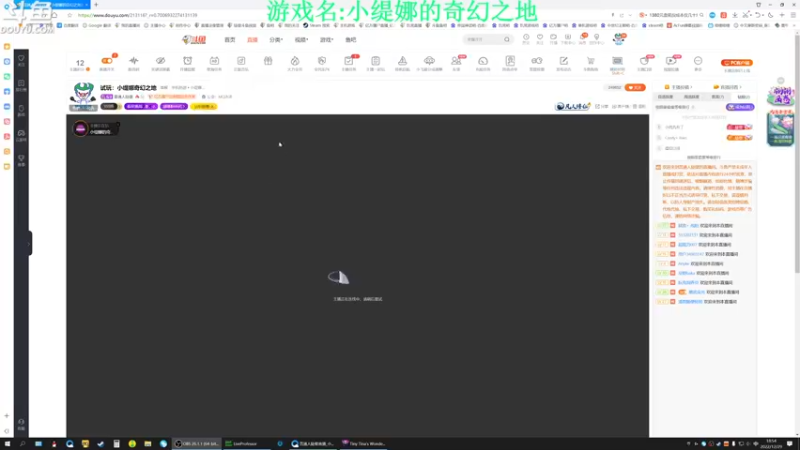Open the calendar schedule tool in toolbar
800x450 pixels.
pyautogui.click(x=214, y=61)
